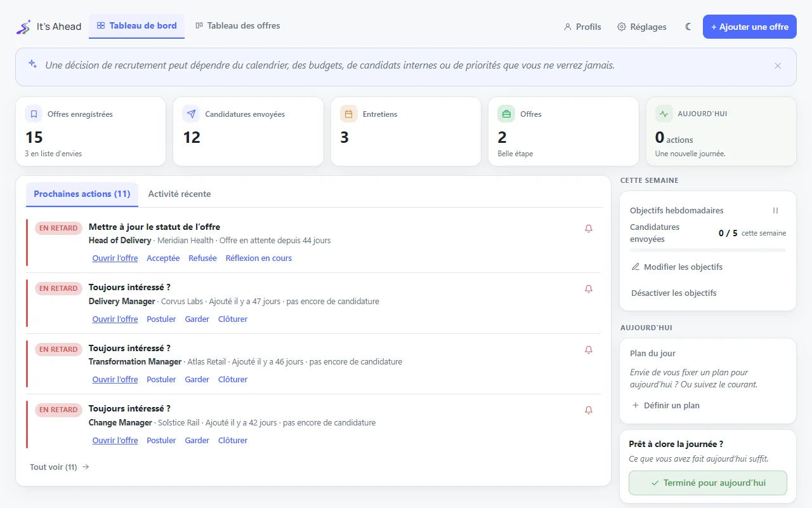Image resolution: width=812 pixels, height=508 pixels.
Task: Click the bell icon for Head of Delivery
Action: (x=589, y=229)
